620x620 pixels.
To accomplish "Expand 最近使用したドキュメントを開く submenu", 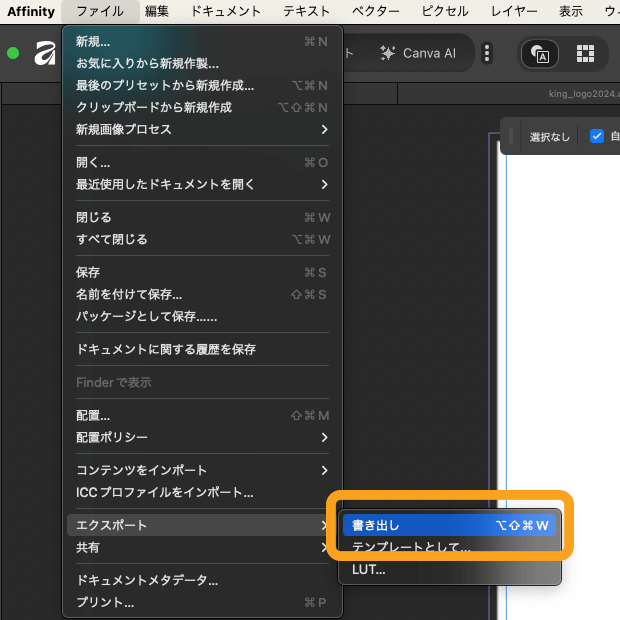I will pos(202,184).
